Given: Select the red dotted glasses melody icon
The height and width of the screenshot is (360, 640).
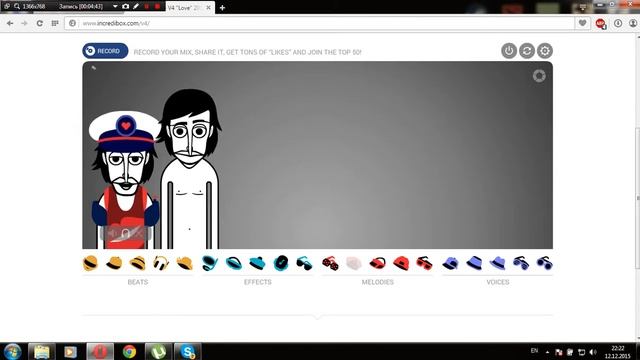Looking at the screenshot, I should tap(330, 263).
